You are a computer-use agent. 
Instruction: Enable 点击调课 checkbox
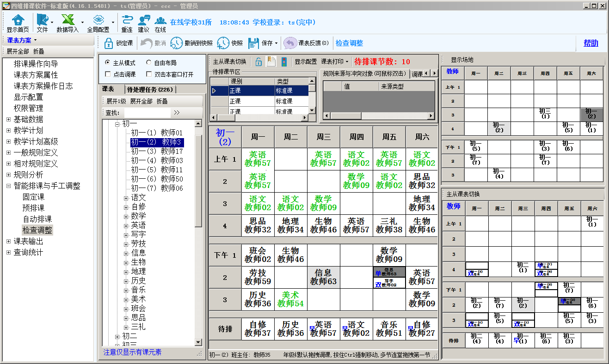108,74
